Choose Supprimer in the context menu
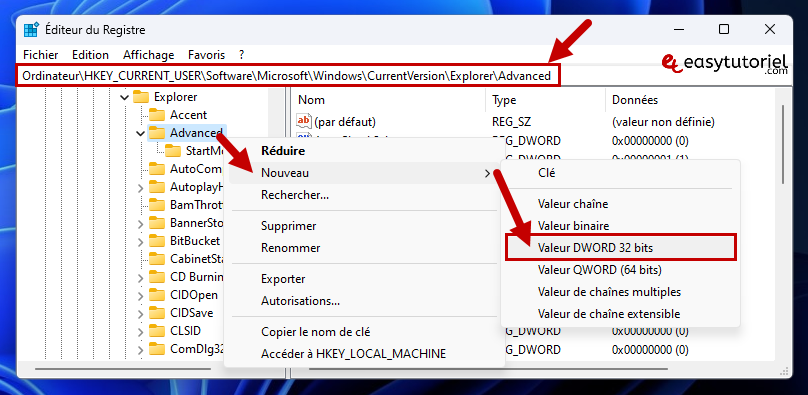Image resolution: width=808 pixels, height=395 pixels. pyautogui.click(x=364, y=226)
